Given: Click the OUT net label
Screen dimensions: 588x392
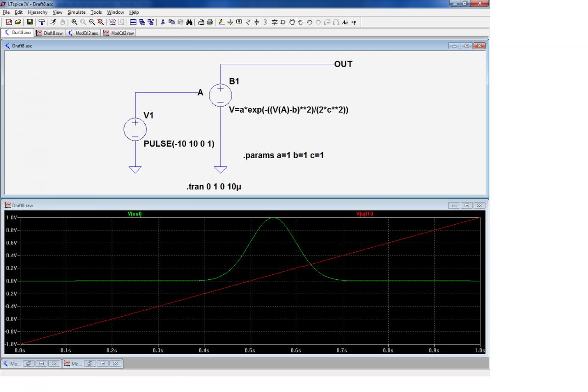Looking at the screenshot, I should pyautogui.click(x=343, y=64).
